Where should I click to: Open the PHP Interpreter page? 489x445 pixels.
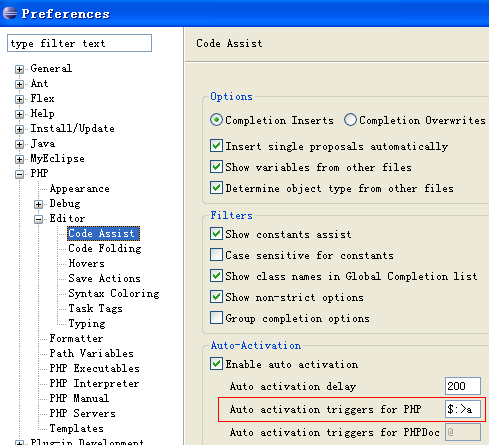(94, 383)
